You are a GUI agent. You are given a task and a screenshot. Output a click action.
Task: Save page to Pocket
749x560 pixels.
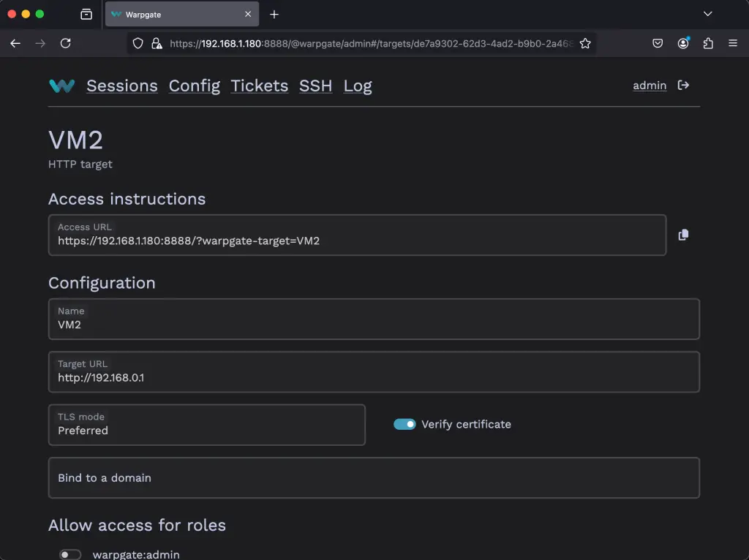coord(657,43)
